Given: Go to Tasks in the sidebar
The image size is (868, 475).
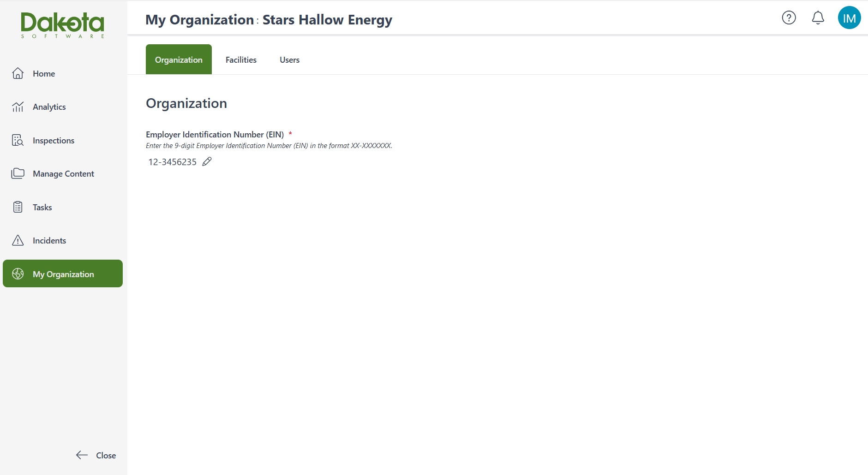Looking at the screenshot, I should click(42, 207).
